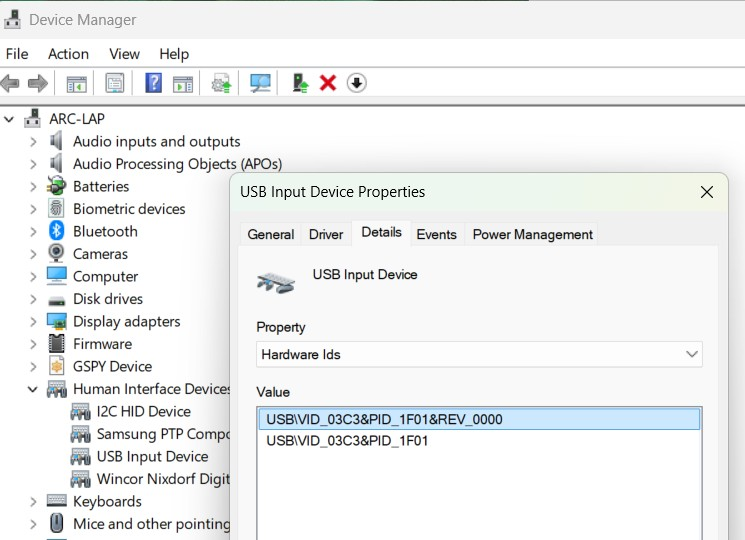Click Scan for hardware changes icon
This screenshot has width=745, height=540.
(x=261, y=83)
